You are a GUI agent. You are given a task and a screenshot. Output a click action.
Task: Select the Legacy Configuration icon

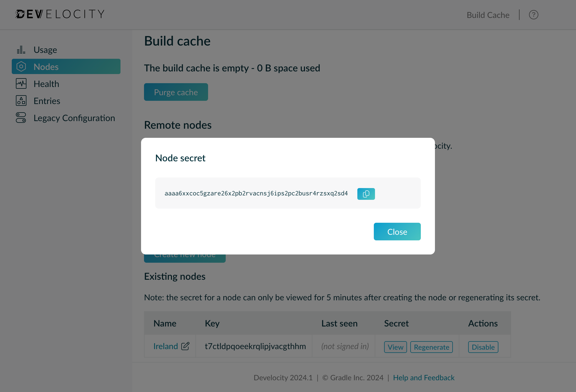click(x=21, y=118)
